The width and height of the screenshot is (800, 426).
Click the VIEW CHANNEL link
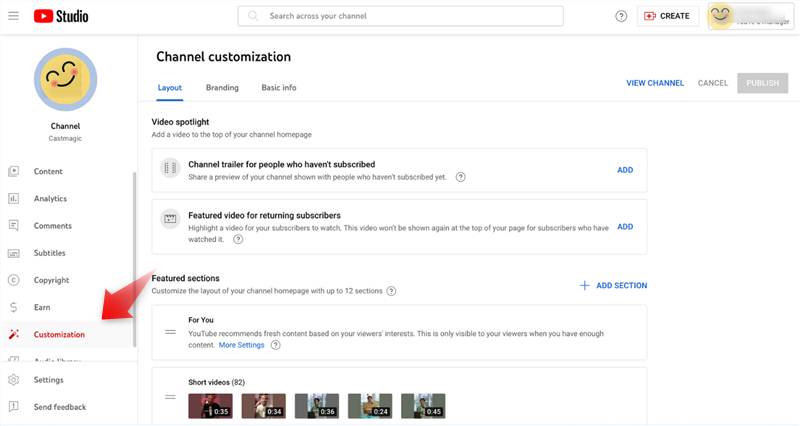coord(655,83)
